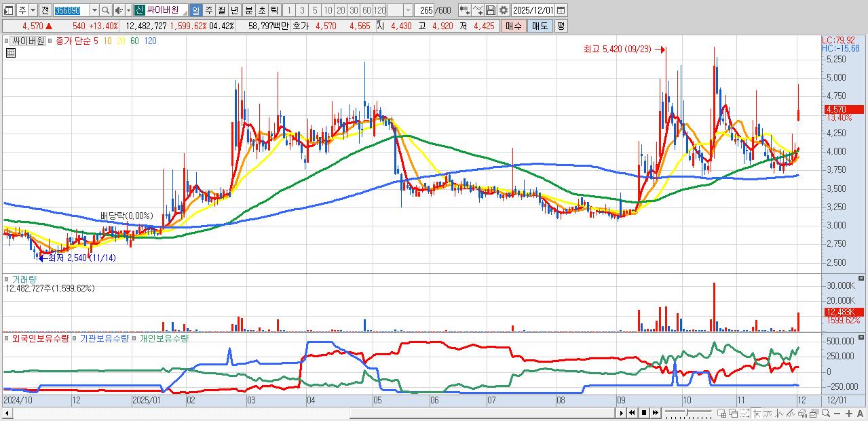
Task: Click the stock search magnifier icon
Action: tap(105, 10)
